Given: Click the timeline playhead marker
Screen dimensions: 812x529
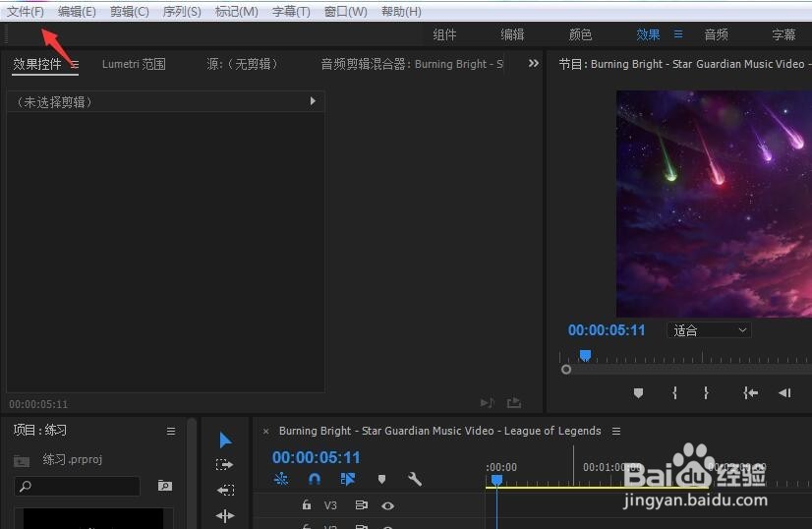Looking at the screenshot, I should coord(496,480).
